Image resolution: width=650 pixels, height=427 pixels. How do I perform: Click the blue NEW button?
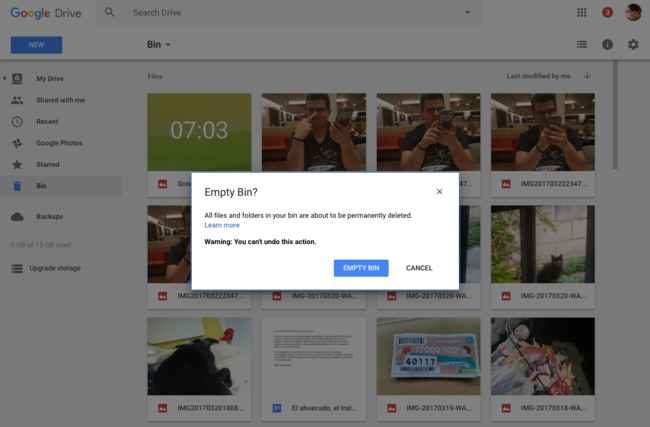[x=36, y=45]
